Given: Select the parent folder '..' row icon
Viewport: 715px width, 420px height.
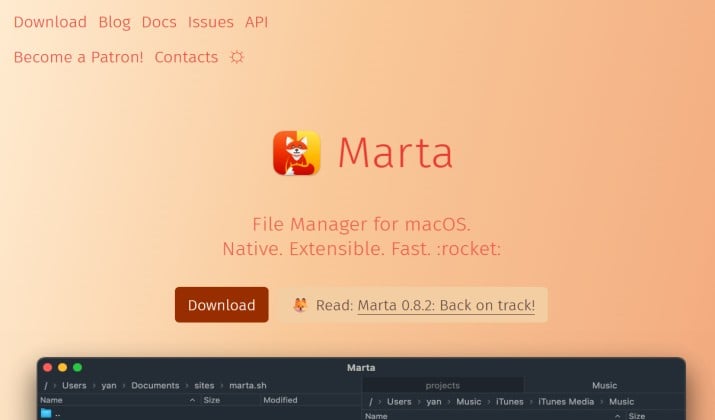Looking at the screenshot, I should click(46, 414).
